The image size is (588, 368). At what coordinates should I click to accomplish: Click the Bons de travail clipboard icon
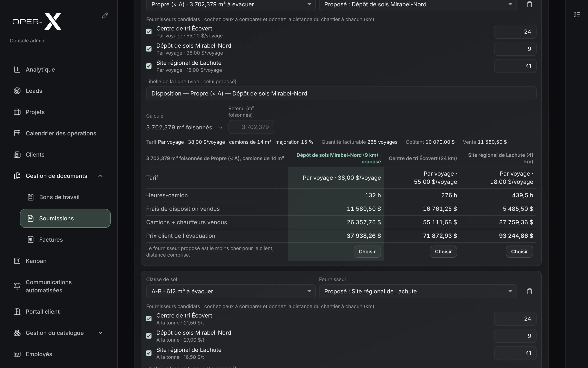tap(31, 197)
